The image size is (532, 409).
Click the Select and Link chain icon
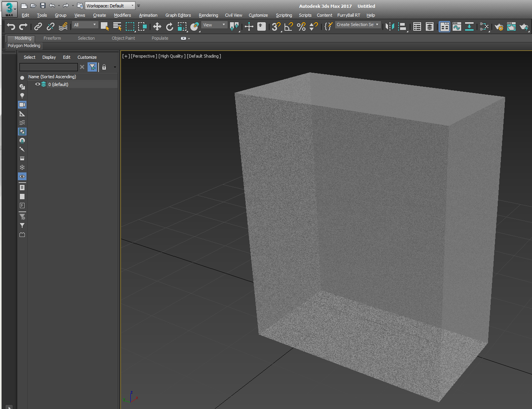click(x=38, y=26)
